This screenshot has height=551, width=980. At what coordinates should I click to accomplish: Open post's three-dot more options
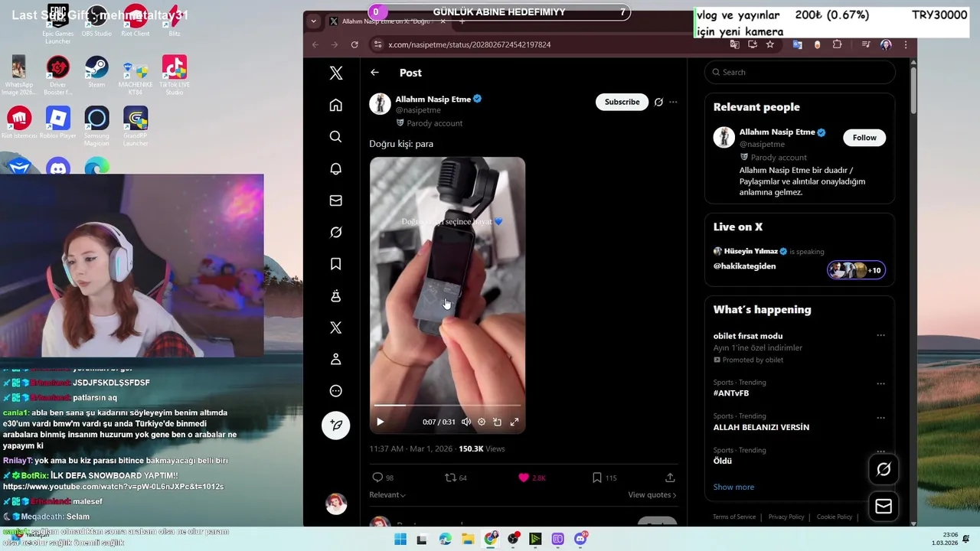(673, 102)
